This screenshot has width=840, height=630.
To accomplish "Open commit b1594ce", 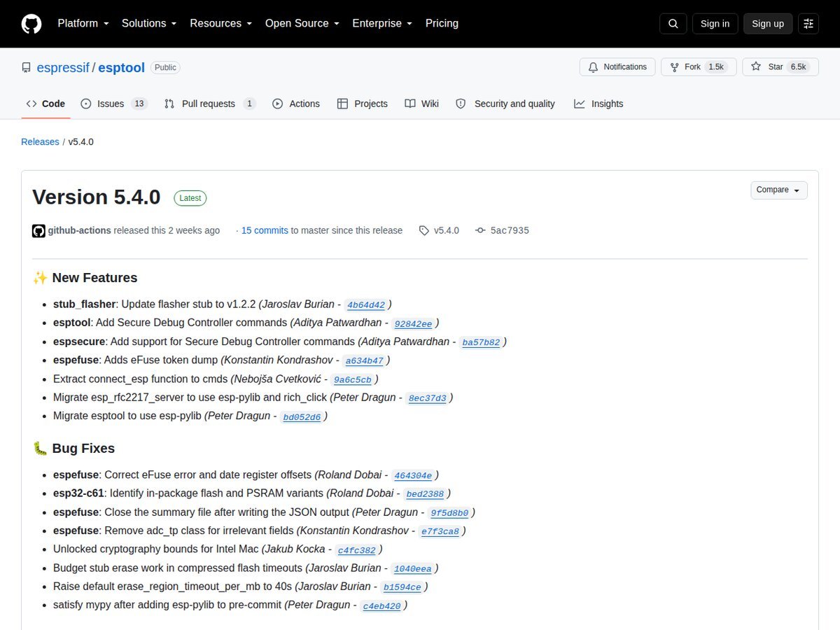I will [402, 587].
